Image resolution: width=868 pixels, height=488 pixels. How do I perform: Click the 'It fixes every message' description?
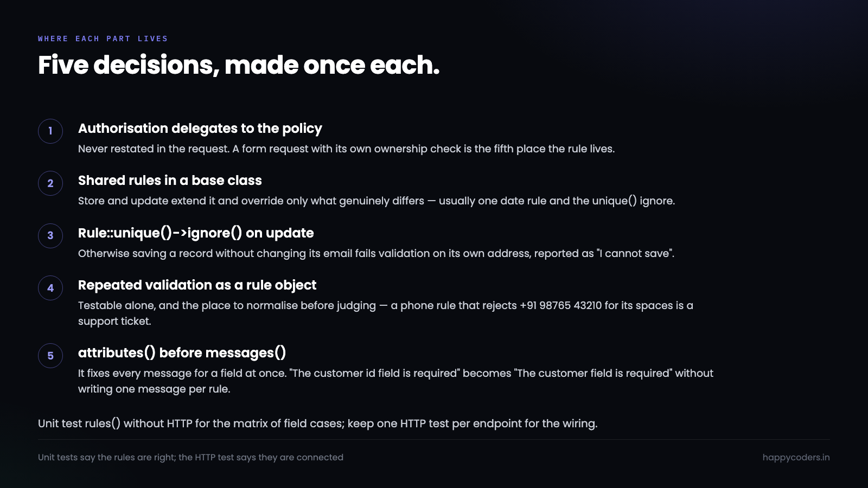coord(395,381)
